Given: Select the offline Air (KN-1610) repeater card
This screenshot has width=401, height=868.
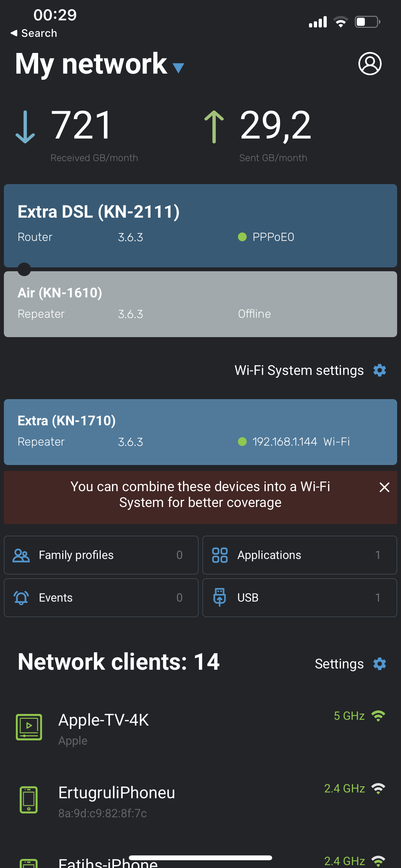Looking at the screenshot, I should click(x=200, y=304).
